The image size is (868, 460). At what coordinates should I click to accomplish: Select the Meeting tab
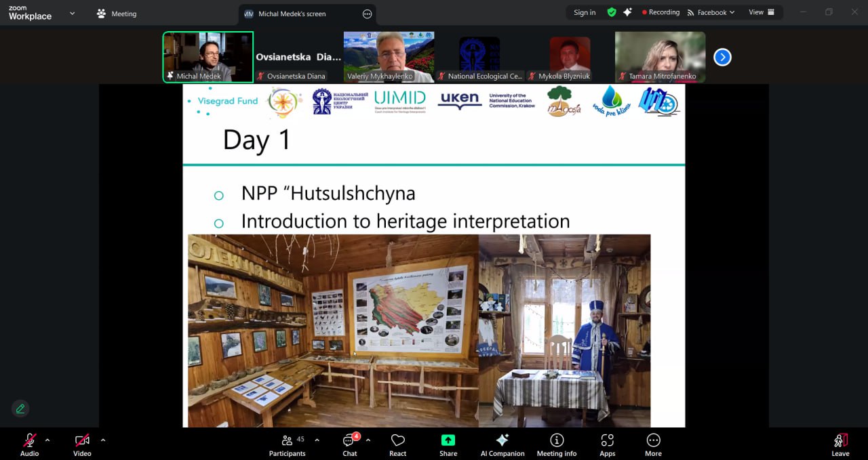(x=117, y=14)
